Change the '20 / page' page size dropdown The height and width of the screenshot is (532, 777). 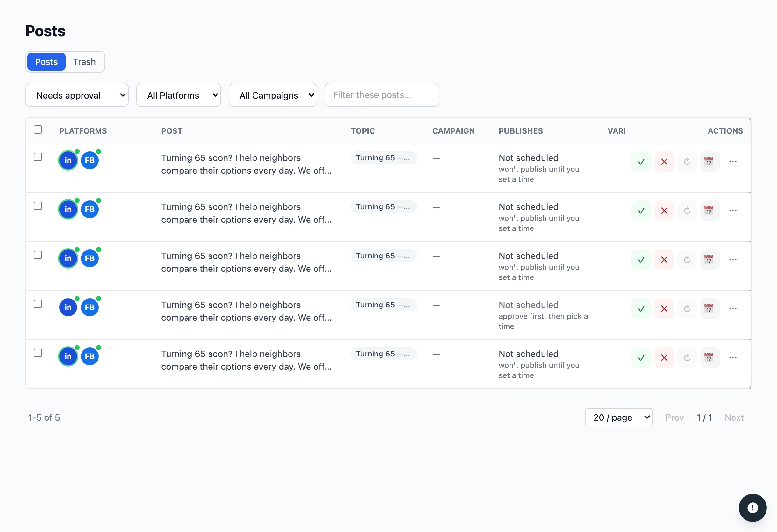619,417
